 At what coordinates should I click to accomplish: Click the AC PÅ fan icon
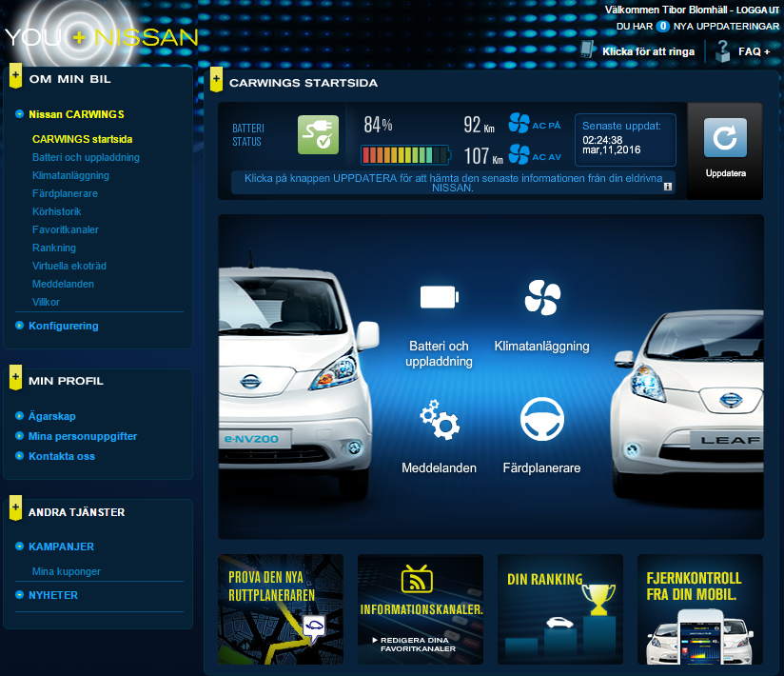pyautogui.click(x=519, y=123)
